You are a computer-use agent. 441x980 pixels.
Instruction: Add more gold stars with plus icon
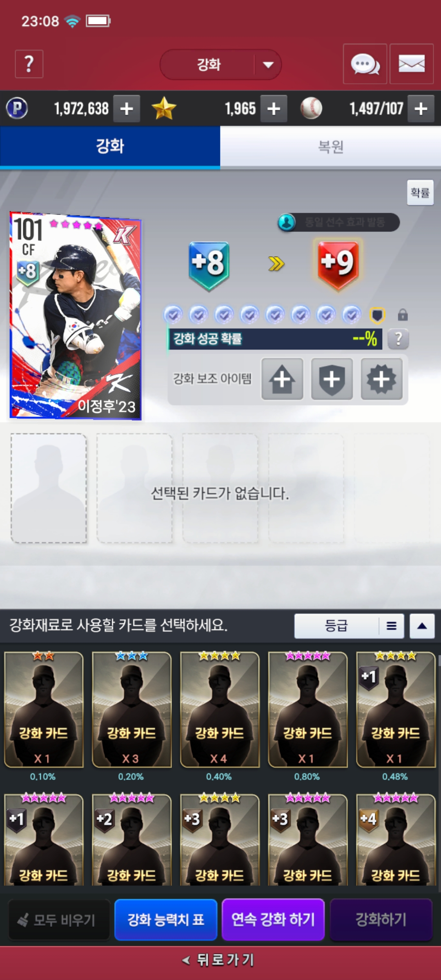coord(274,109)
